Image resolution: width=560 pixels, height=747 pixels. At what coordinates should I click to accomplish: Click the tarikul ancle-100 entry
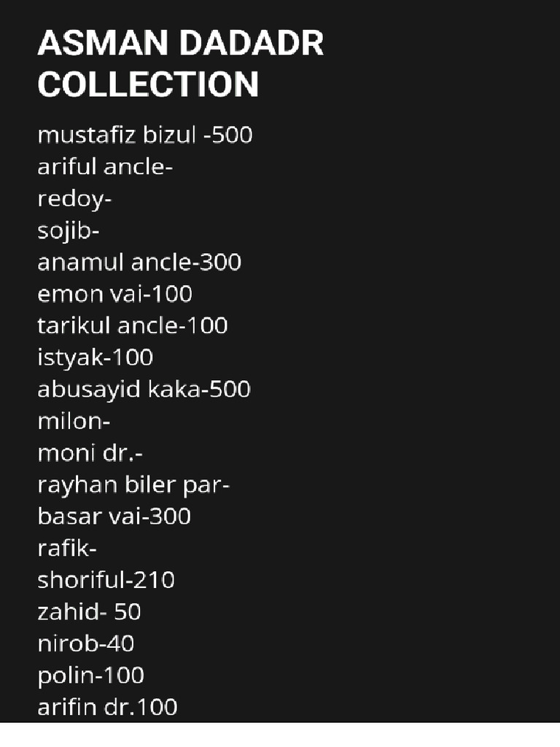pyautogui.click(x=133, y=326)
